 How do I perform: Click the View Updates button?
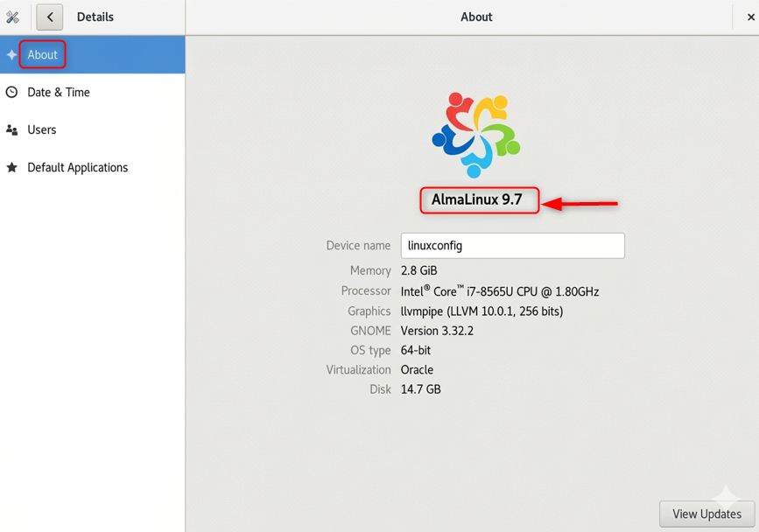(706, 514)
